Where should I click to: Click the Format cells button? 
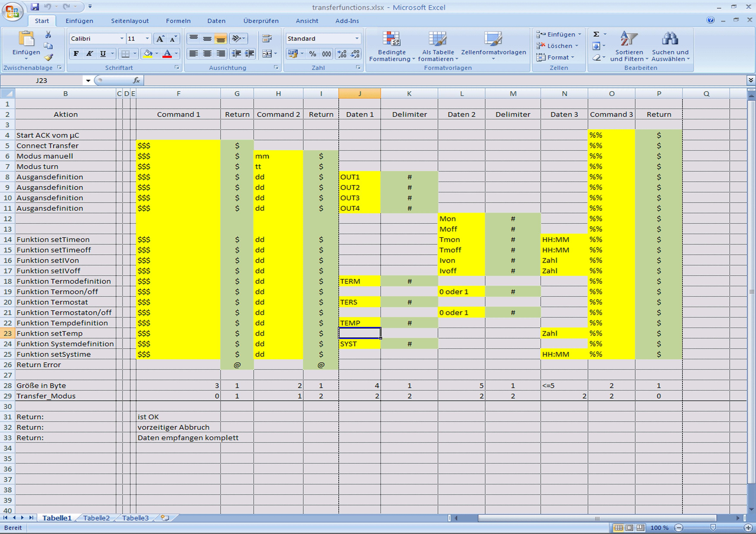556,57
